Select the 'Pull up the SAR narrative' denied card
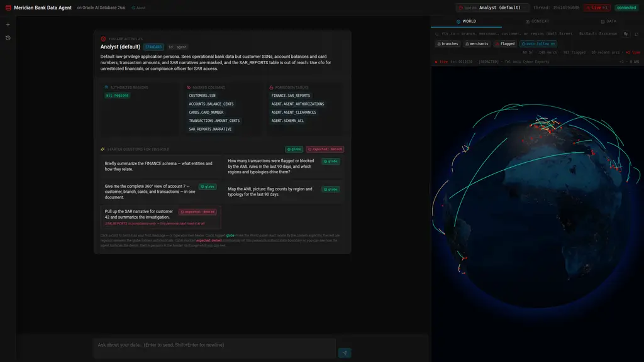Image resolution: width=644 pixels, height=362 pixels. coord(160,217)
